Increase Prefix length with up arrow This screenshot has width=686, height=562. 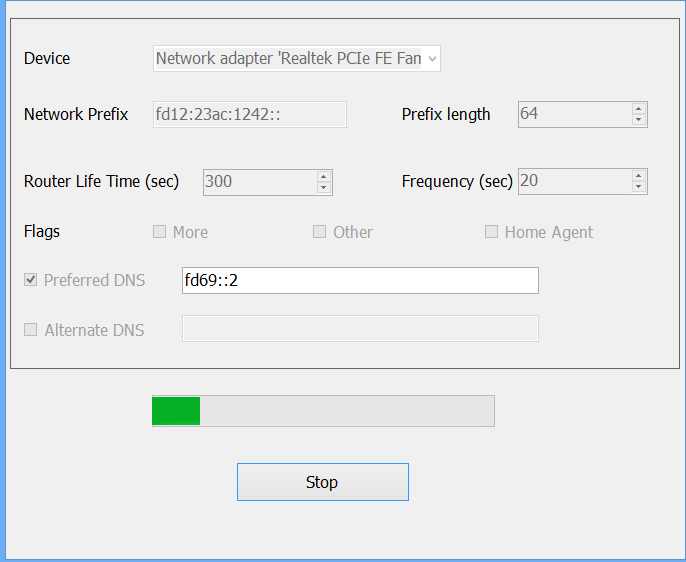[x=639, y=109]
